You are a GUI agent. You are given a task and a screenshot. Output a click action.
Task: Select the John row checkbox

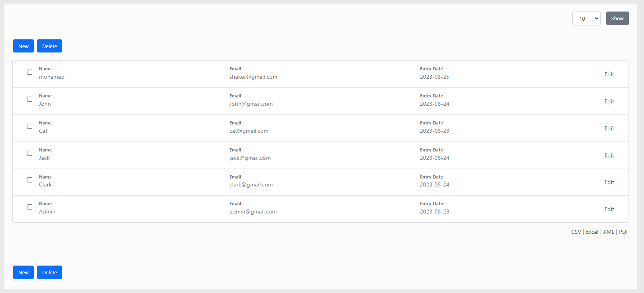point(29,99)
